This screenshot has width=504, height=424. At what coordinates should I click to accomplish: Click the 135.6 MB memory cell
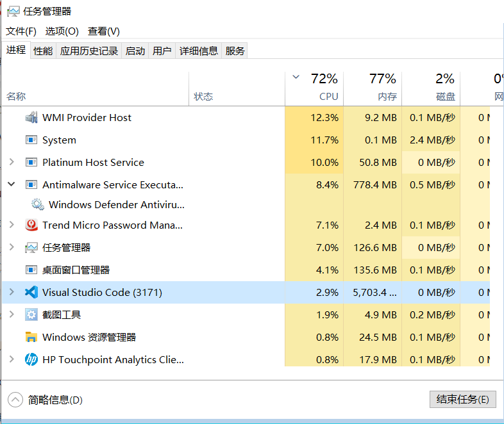[x=373, y=270]
